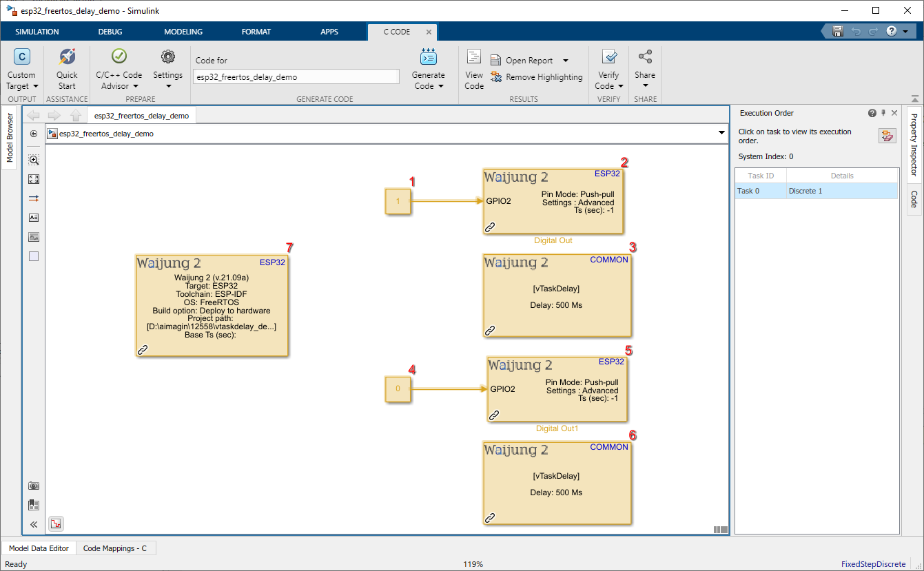Switch to the SIMULATION ribbon tab
924x571 pixels.
37,32
